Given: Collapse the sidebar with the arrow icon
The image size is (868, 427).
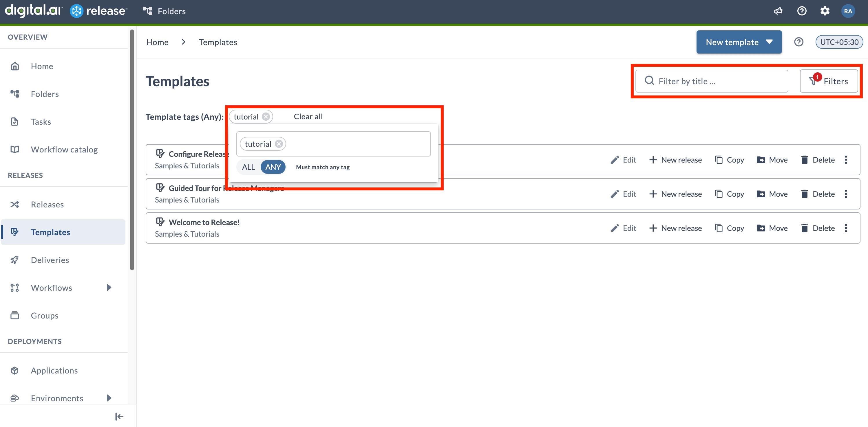Looking at the screenshot, I should pos(119,417).
